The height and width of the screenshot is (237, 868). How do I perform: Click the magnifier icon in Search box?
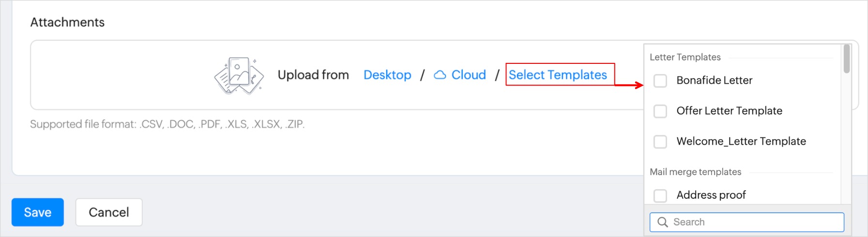(663, 222)
